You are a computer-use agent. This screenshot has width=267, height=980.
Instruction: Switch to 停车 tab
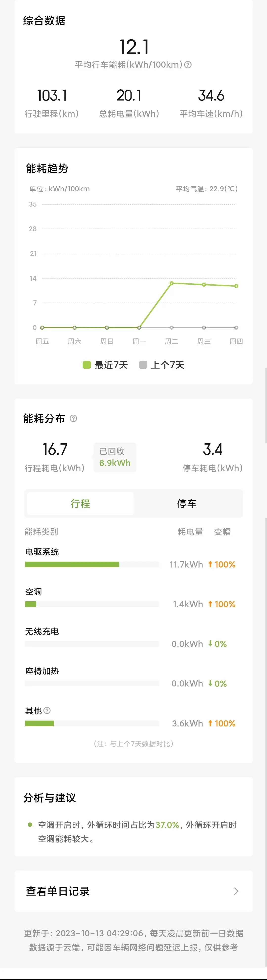click(x=187, y=503)
